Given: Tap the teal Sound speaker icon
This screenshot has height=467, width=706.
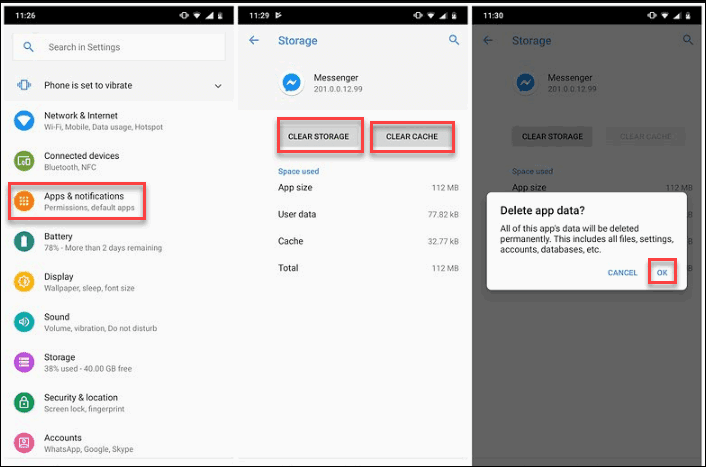Looking at the screenshot, I should click(x=24, y=322).
